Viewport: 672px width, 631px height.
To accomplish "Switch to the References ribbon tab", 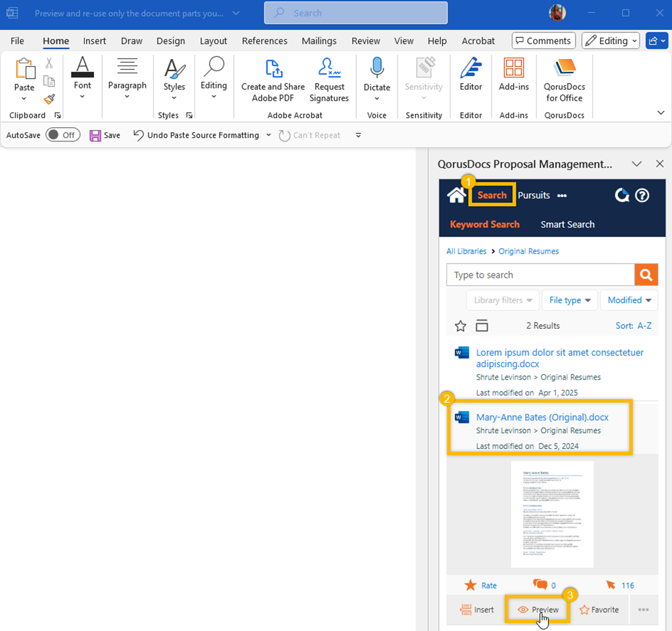I will point(264,41).
